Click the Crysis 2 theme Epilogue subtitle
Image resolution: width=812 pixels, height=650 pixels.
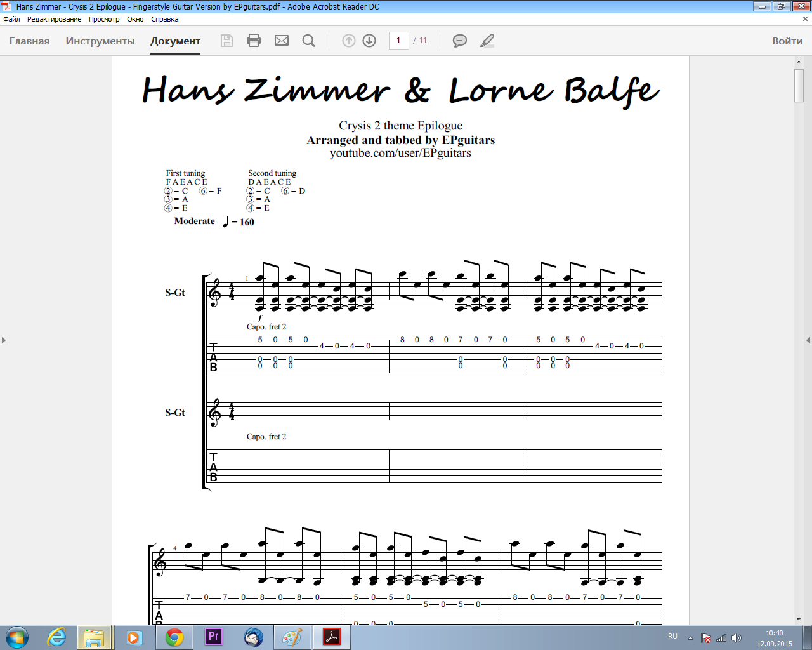click(400, 126)
